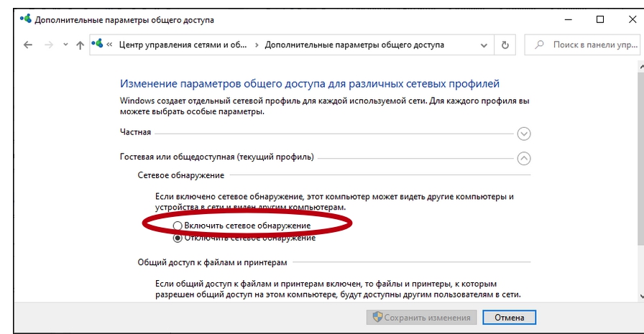Click the Back navigation arrow

pos(28,45)
